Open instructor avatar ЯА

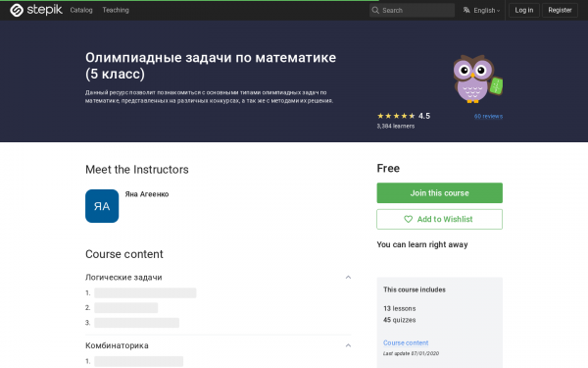click(102, 206)
